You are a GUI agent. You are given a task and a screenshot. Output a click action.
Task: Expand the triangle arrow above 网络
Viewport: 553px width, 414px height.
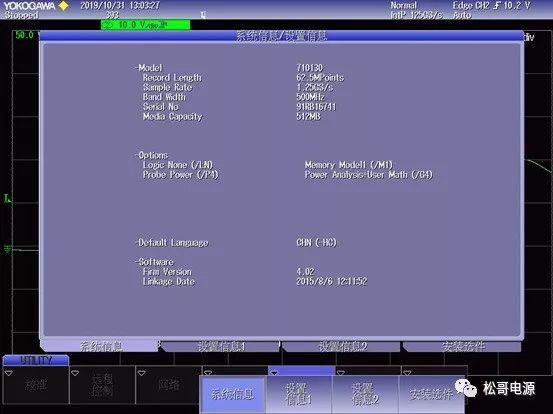point(141,373)
